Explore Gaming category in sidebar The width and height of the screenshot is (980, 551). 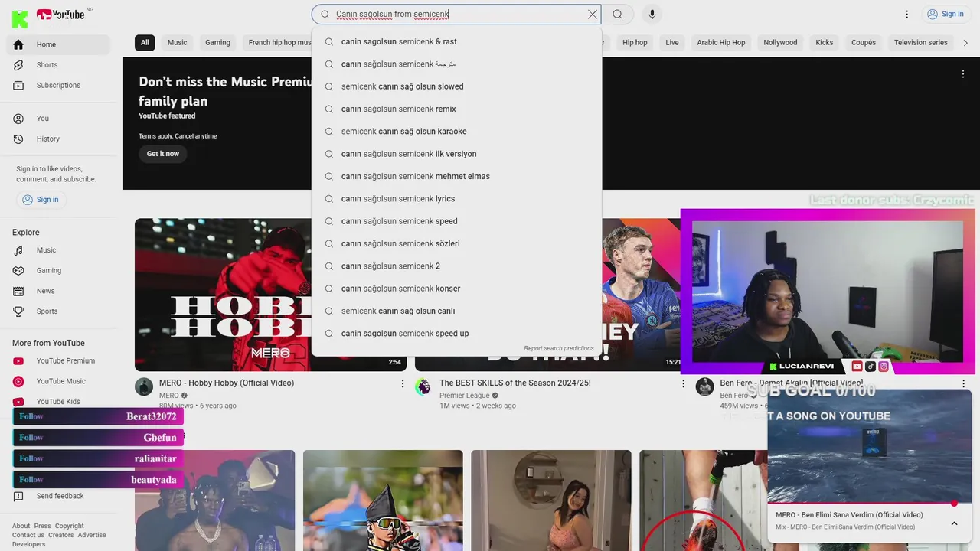click(58, 270)
